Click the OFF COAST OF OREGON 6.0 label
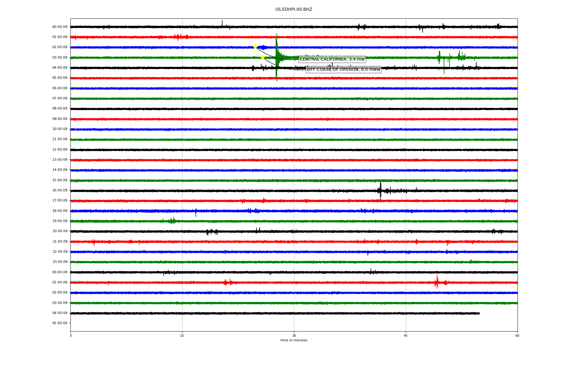Image resolution: width=588 pixels, height=368 pixels. point(343,70)
